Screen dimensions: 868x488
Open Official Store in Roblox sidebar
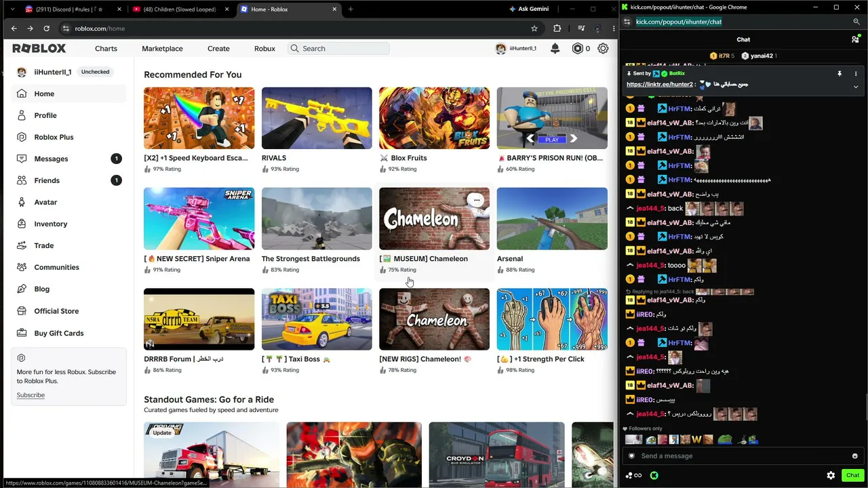coord(68,311)
